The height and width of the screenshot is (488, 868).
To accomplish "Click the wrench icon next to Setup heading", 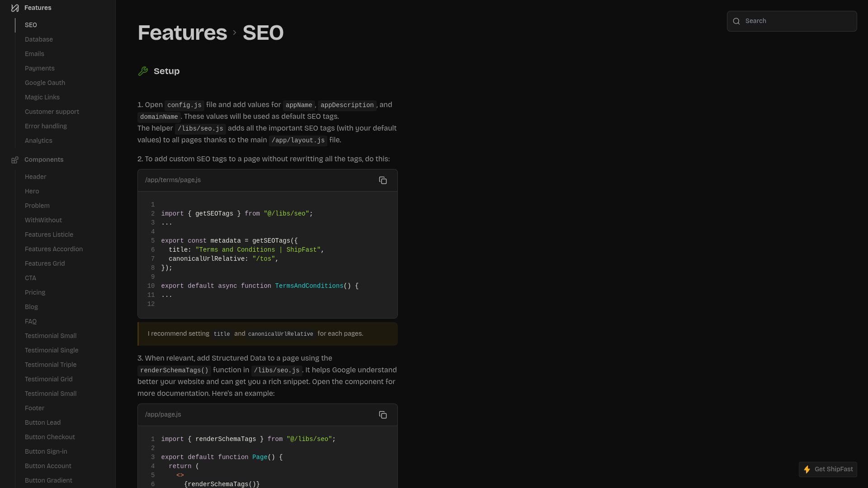I will point(143,71).
